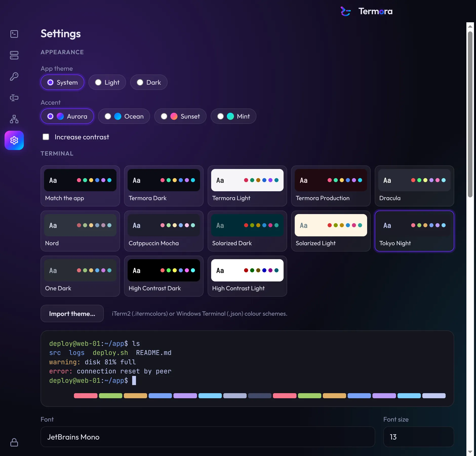Click the 'error: connection reset by peer' line

[x=110, y=371]
